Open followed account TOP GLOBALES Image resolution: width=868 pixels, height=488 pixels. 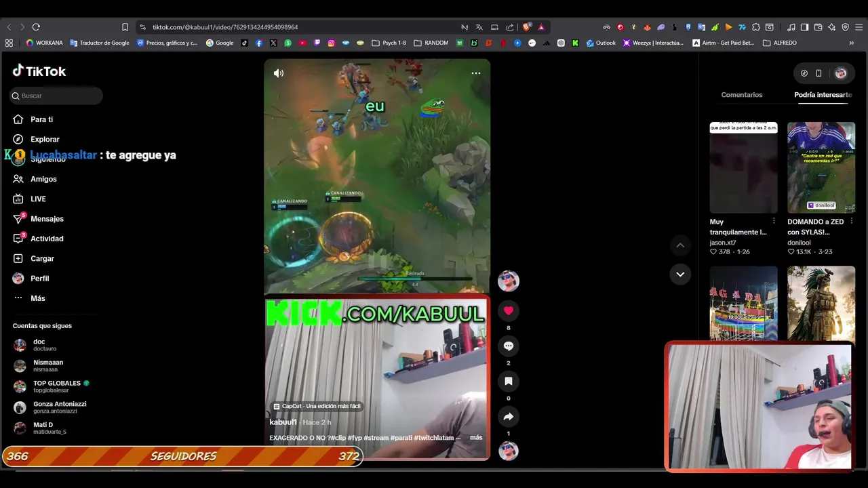click(x=51, y=386)
